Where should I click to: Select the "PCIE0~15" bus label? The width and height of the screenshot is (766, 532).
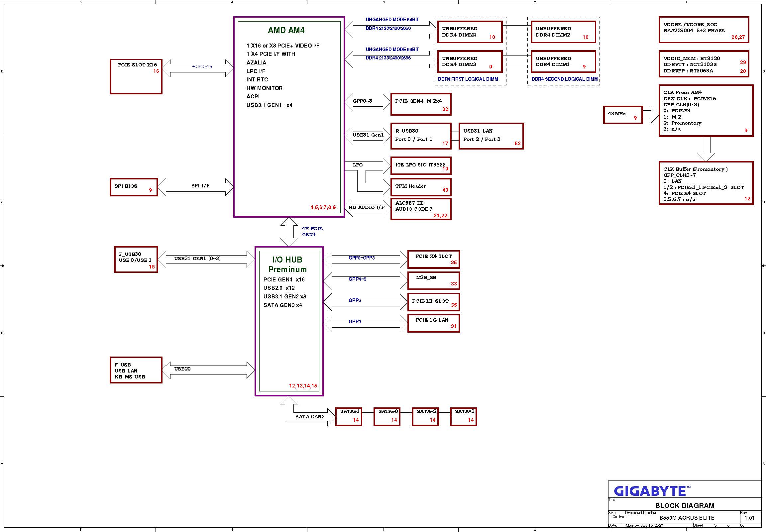pyautogui.click(x=202, y=67)
